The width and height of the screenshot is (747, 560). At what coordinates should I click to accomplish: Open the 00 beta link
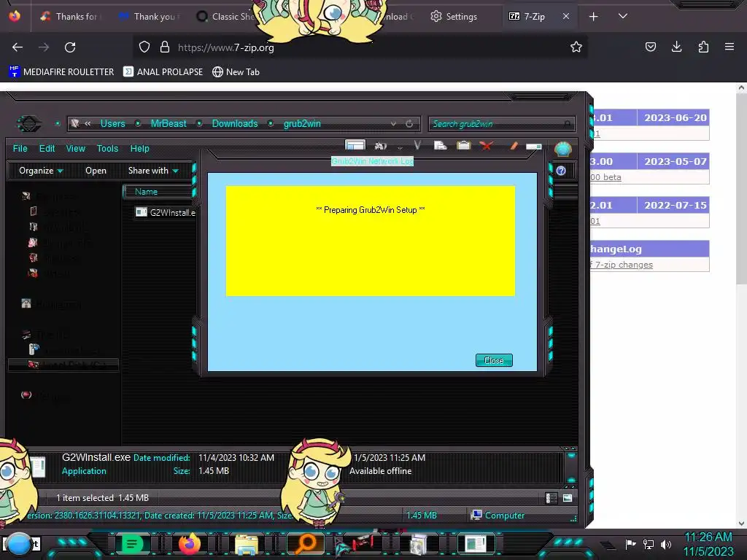coord(605,177)
